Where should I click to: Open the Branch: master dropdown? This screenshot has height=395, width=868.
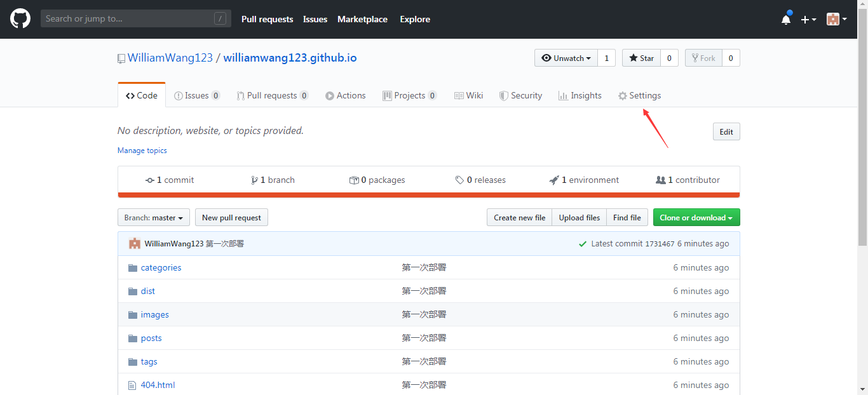pyautogui.click(x=154, y=218)
